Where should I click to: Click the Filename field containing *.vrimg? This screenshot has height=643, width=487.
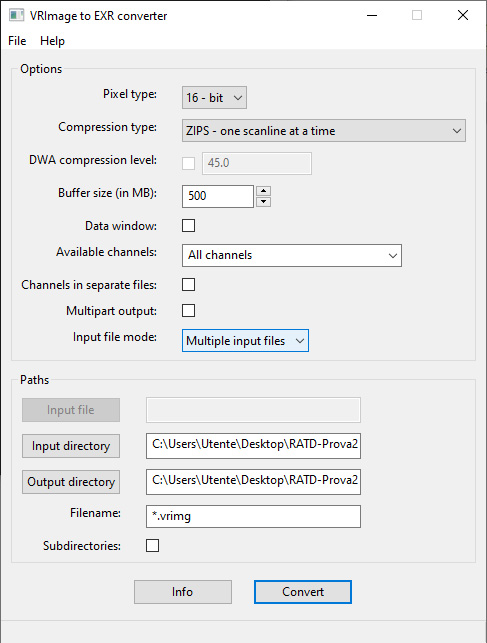(x=253, y=516)
